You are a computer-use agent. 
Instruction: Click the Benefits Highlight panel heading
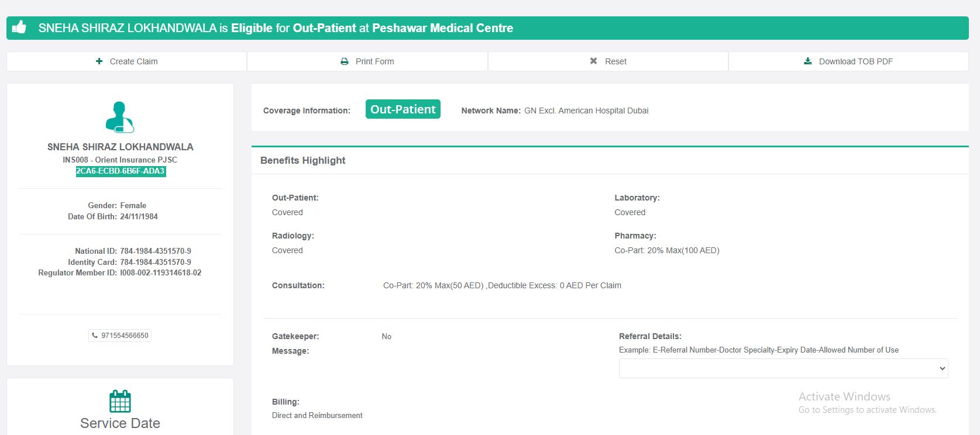coord(302,160)
